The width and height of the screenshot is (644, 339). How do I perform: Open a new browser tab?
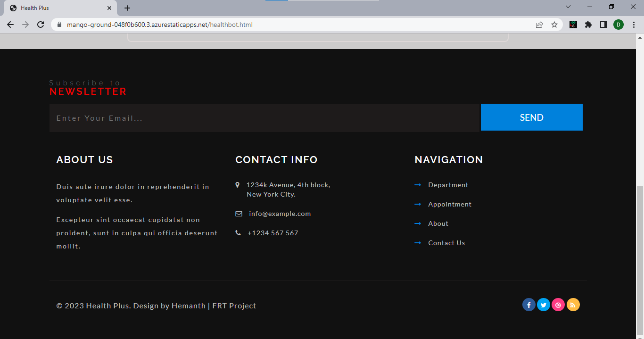point(127,8)
